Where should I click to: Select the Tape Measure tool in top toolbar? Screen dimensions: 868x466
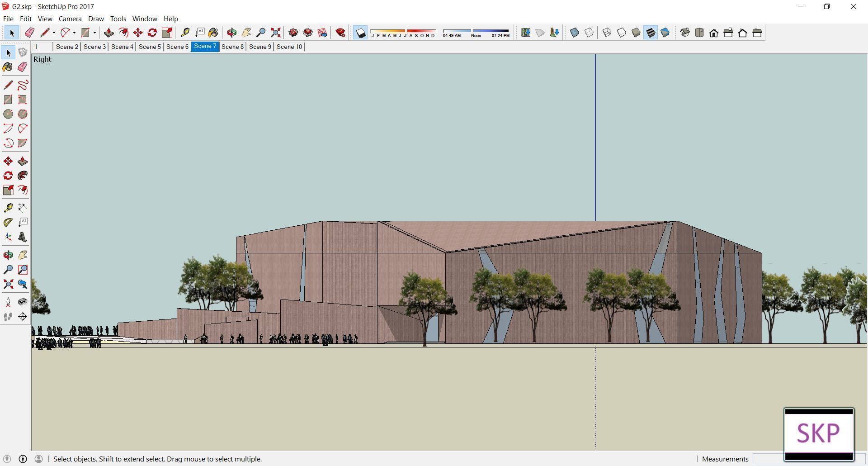tap(185, 33)
